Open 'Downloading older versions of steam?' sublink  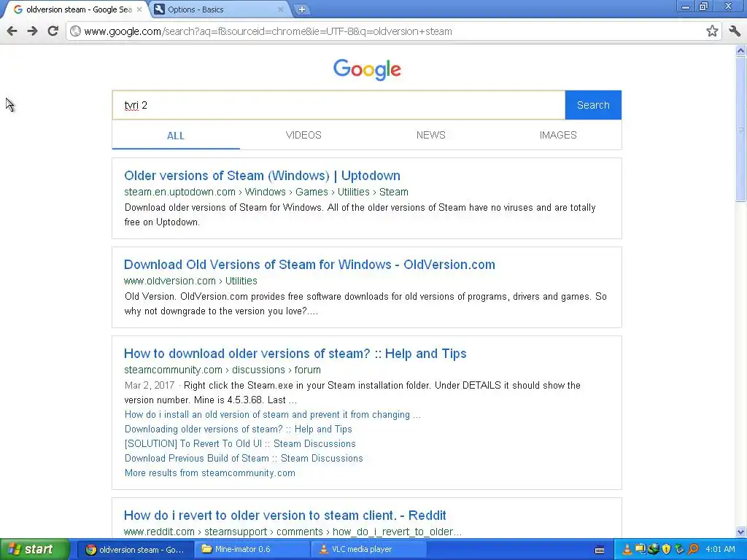pos(239,429)
